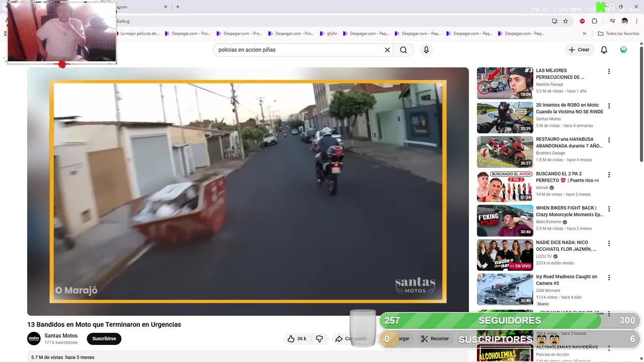The height and width of the screenshot is (362, 644).
Task: Click the 'Moto Extreme' channel name
Action: pyautogui.click(x=548, y=222)
